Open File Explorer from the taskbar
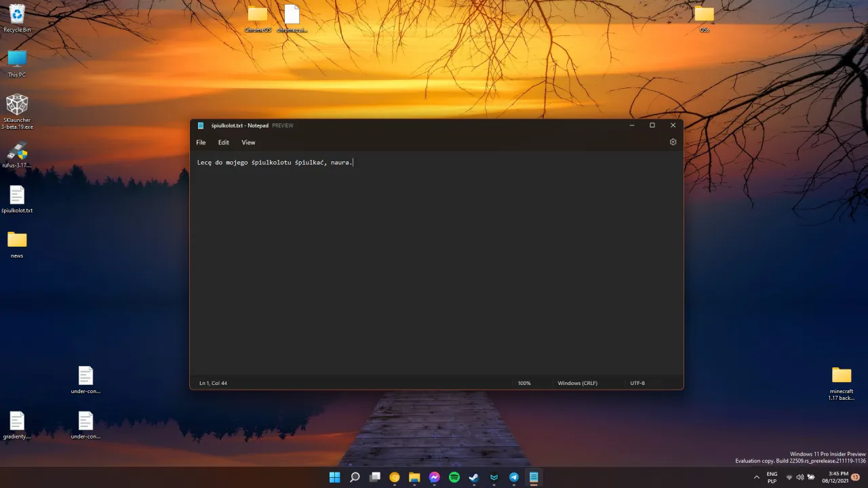Viewport: 868px width, 488px height. tap(414, 477)
